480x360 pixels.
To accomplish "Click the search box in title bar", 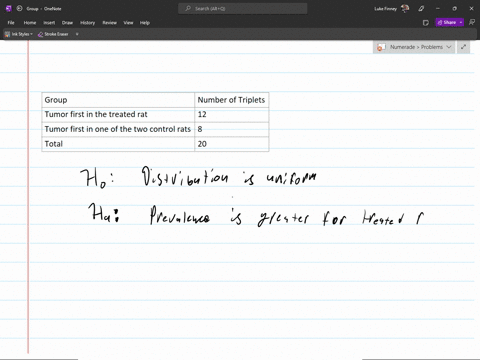I will click(243, 9).
